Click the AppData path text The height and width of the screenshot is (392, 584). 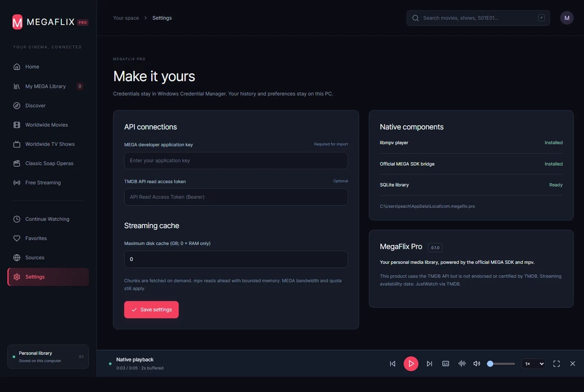pos(427,206)
